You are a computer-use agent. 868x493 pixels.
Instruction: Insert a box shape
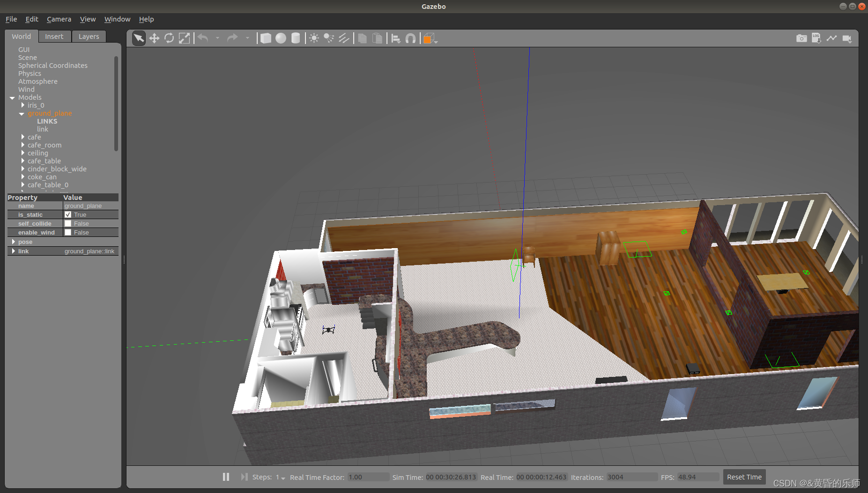[x=266, y=38]
